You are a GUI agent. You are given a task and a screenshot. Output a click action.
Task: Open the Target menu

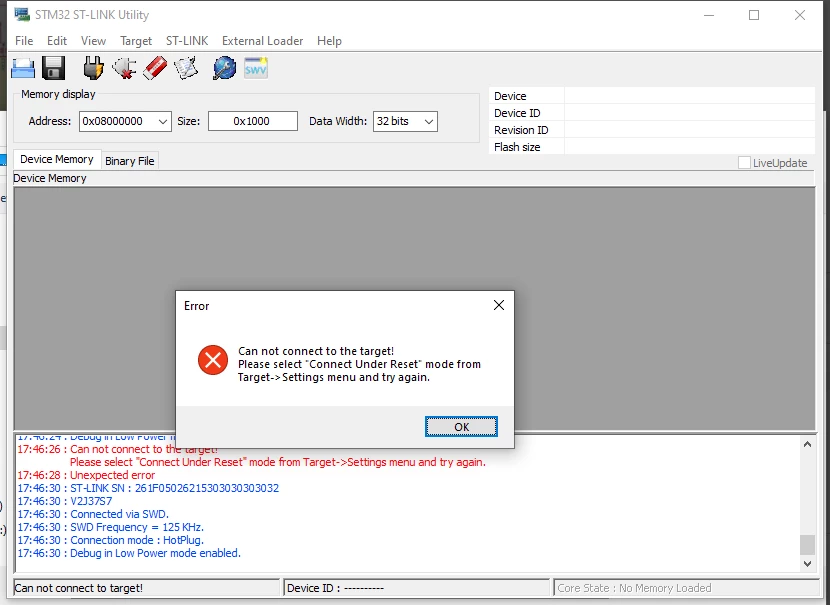click(x=136, y=41)
